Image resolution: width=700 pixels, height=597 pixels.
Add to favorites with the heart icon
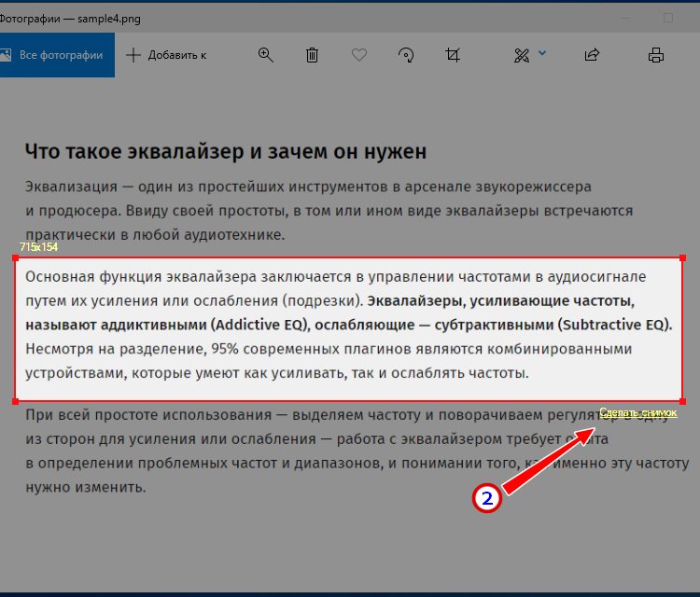pos(359,55)
